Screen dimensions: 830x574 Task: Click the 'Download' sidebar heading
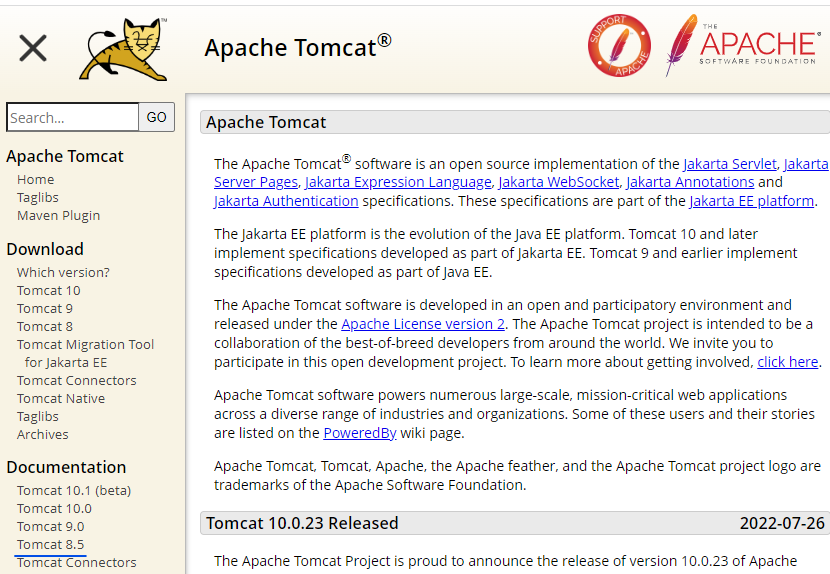[45, 249]
